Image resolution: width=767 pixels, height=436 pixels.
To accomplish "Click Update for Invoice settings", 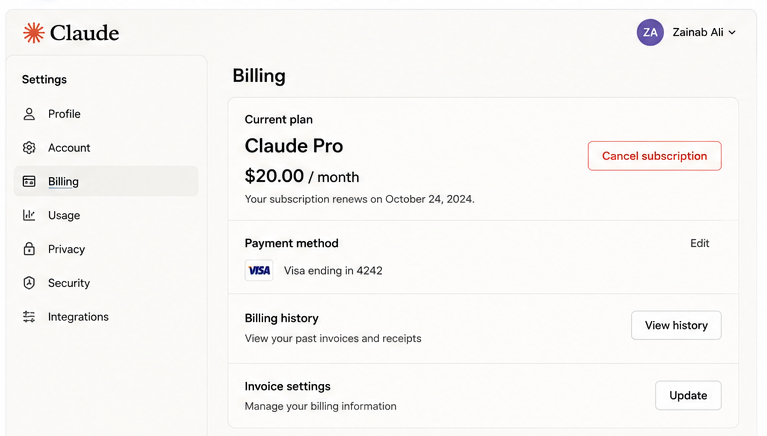I will coord(688,395).
